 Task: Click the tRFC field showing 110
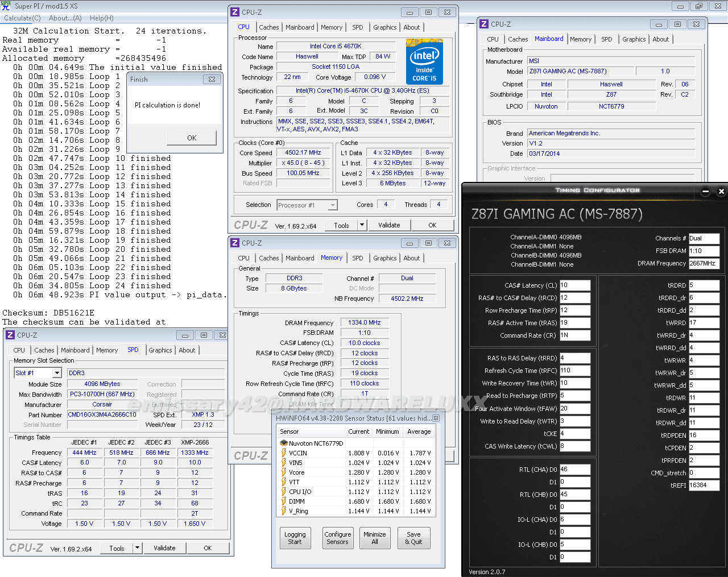click(575, 371)
